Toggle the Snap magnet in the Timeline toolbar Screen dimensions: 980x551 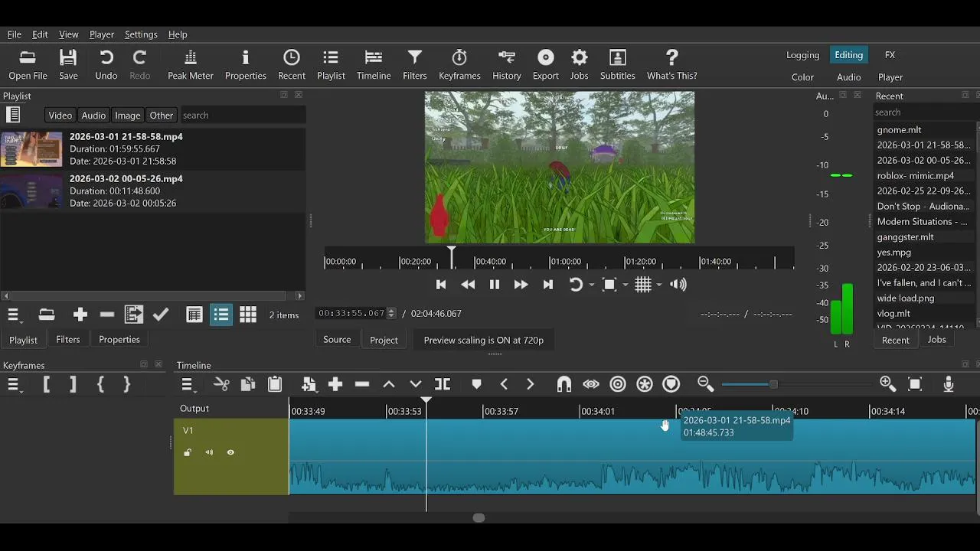click(x=564, y=384)
